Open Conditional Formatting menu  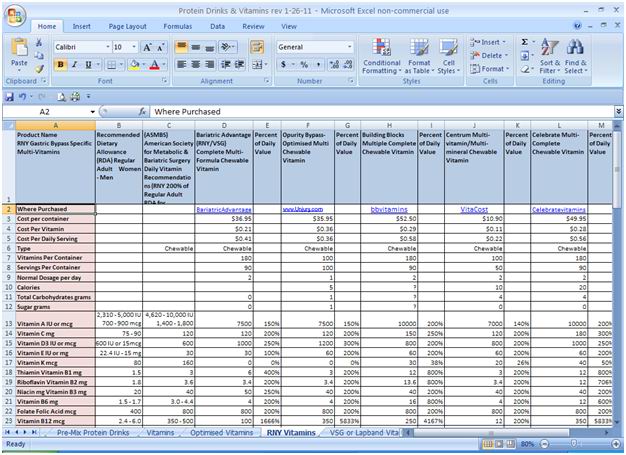[x=381, y=56]
